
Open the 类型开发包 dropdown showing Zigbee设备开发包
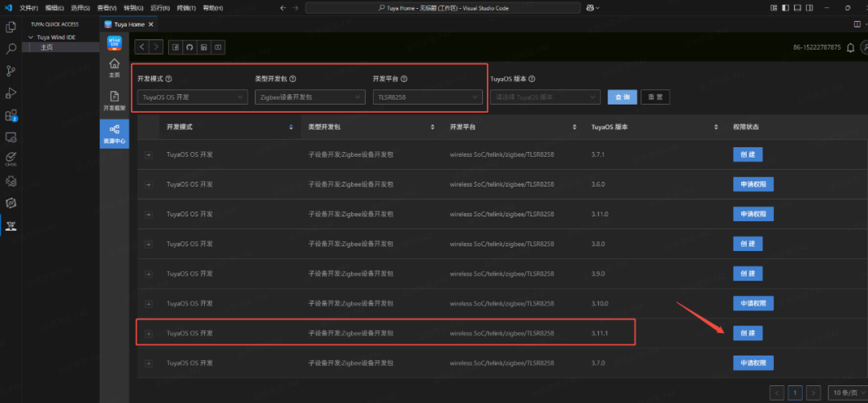click(310, 97)
